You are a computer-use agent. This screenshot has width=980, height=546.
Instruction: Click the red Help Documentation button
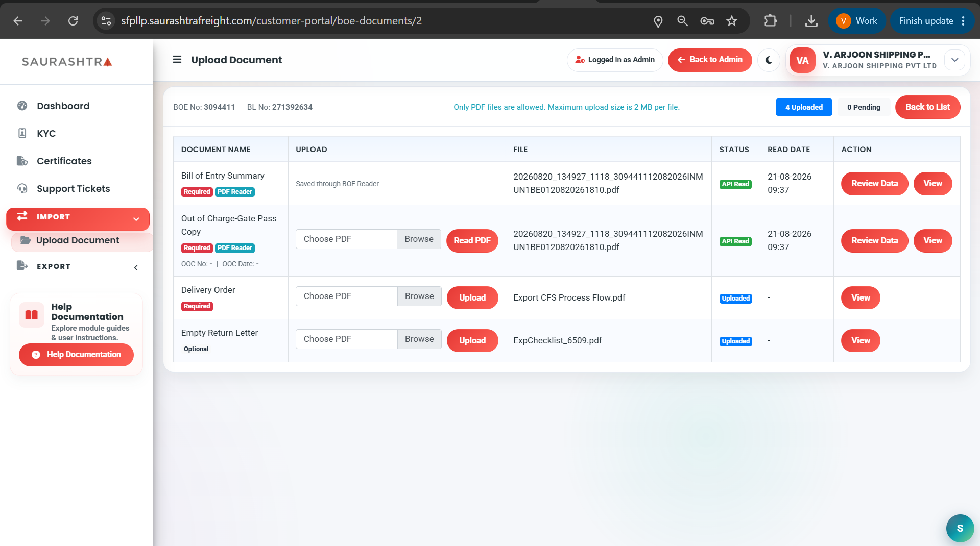pyautogui.click(x=76, y=355)
